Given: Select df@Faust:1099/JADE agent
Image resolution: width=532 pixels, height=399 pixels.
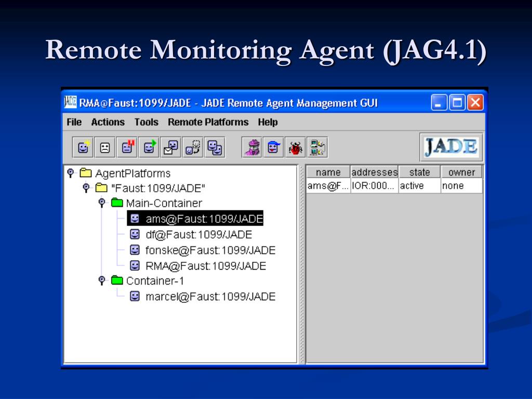Looking at the screenshot, I should 199,234.
